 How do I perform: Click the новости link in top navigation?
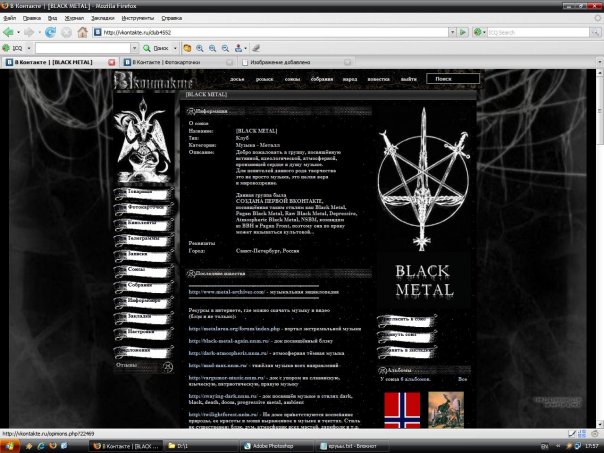point(378,78)
